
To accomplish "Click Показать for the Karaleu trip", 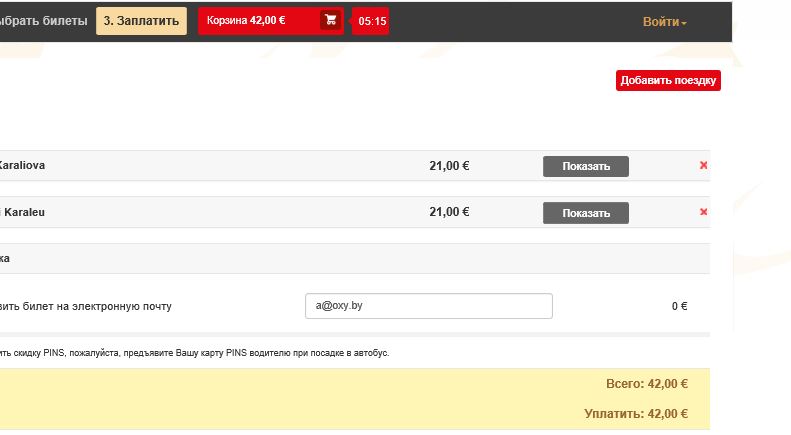I will click(585, 213).
